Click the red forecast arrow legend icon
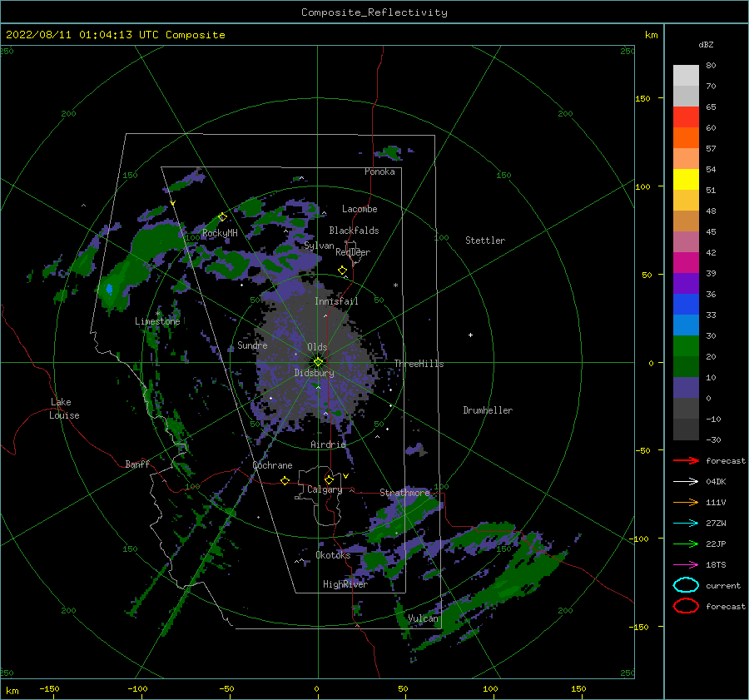749x700 pixels. pos(686,460)
